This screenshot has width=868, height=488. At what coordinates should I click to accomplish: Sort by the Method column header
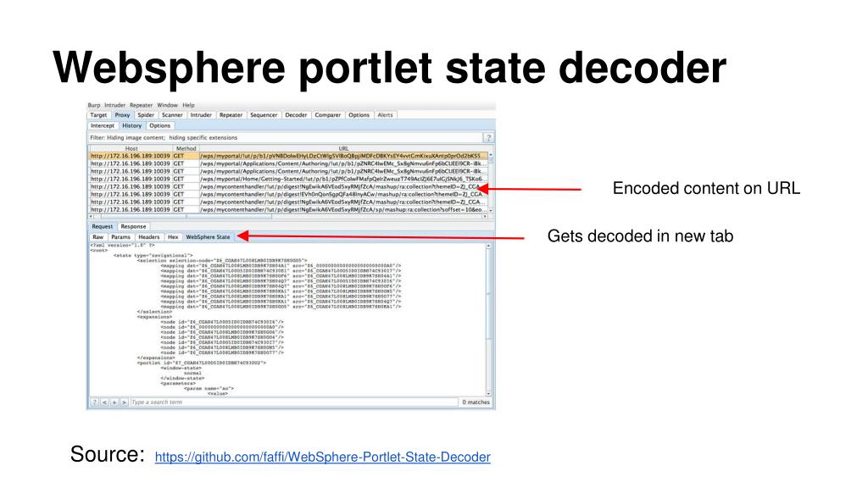(186, 148)
